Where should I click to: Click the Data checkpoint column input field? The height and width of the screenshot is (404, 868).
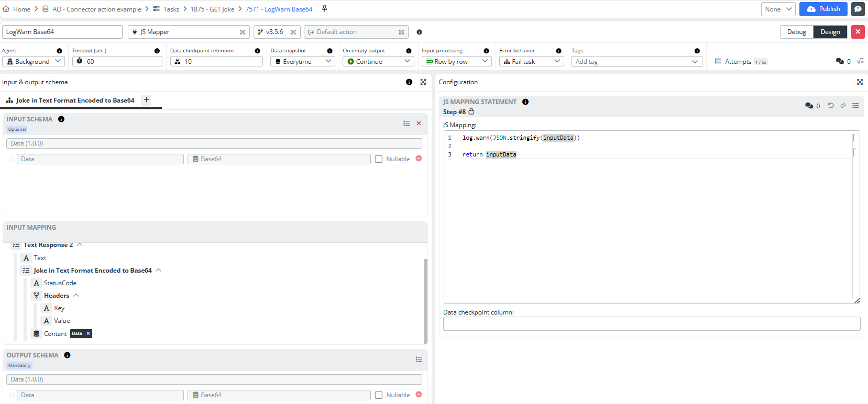point(651,324)
